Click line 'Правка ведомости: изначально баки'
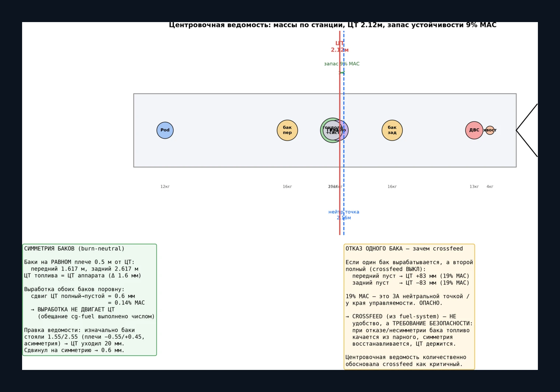The height and width of the screenshot is (392, 560). pyautogui.click(x=79, y=330)
